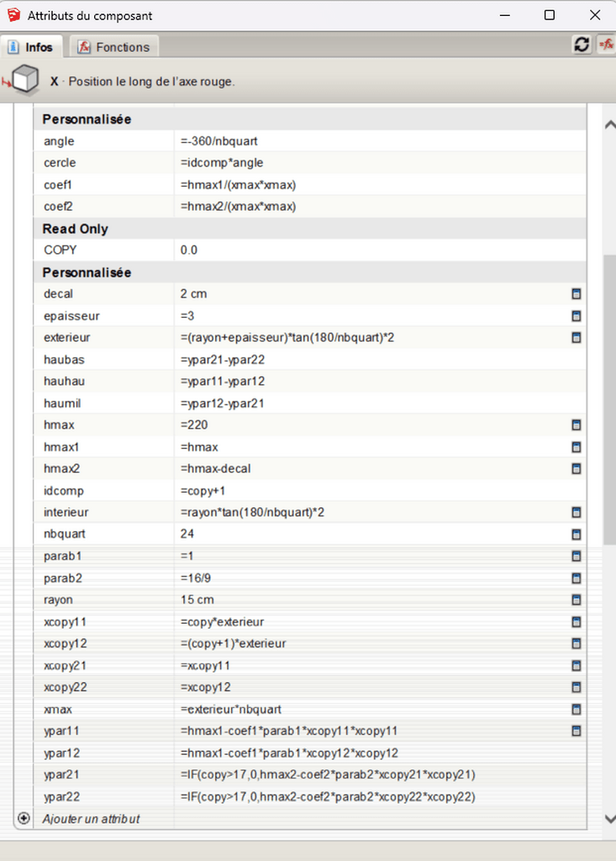Switch to the Fonctions tab
This screenshot has width=616, height=861.
click(113, 47)
